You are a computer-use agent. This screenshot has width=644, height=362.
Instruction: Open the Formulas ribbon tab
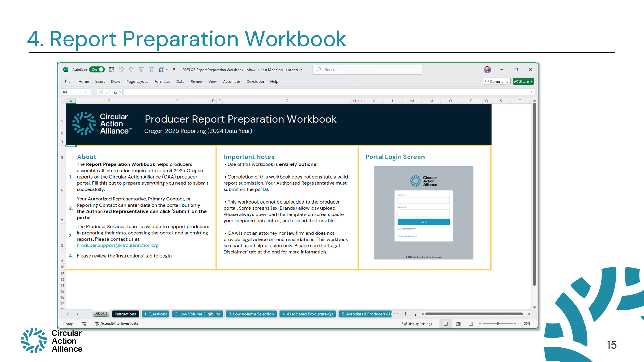pos(162,81)
